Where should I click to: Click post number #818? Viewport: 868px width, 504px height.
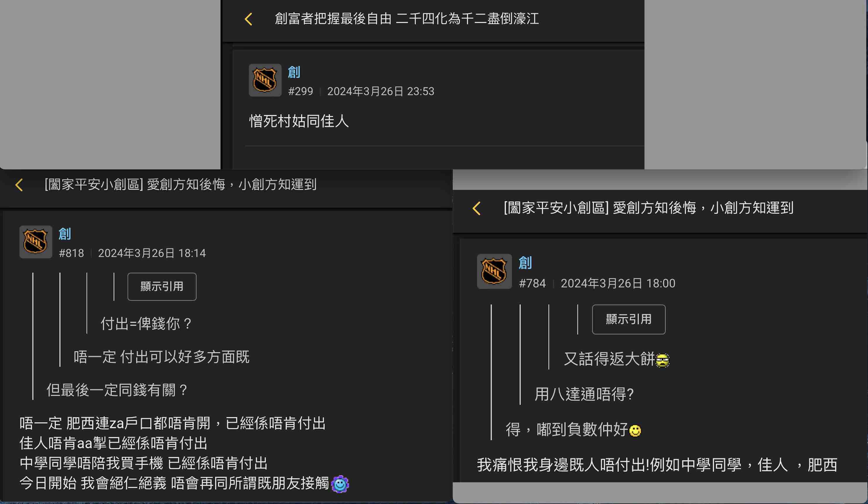(71, 253)
